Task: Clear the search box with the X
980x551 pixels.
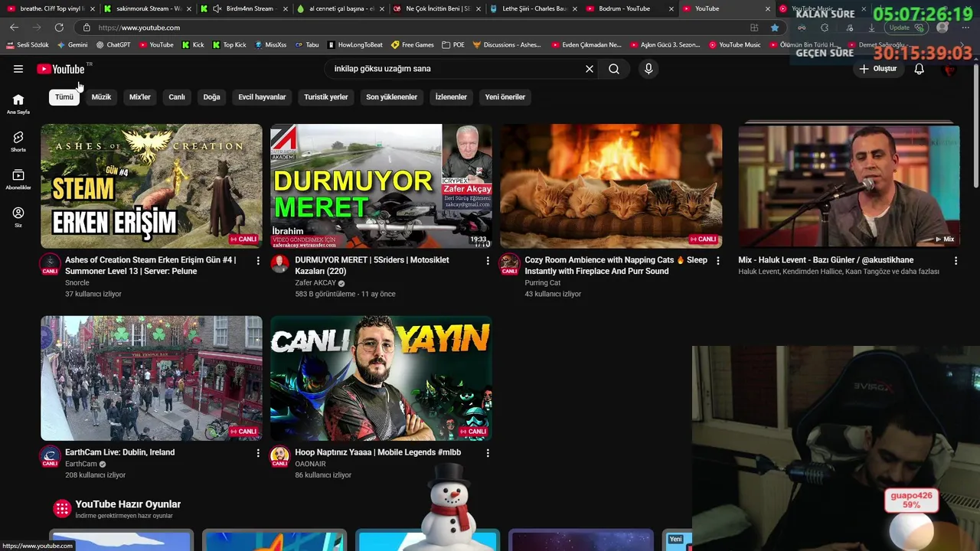Action: click(590, 69)
